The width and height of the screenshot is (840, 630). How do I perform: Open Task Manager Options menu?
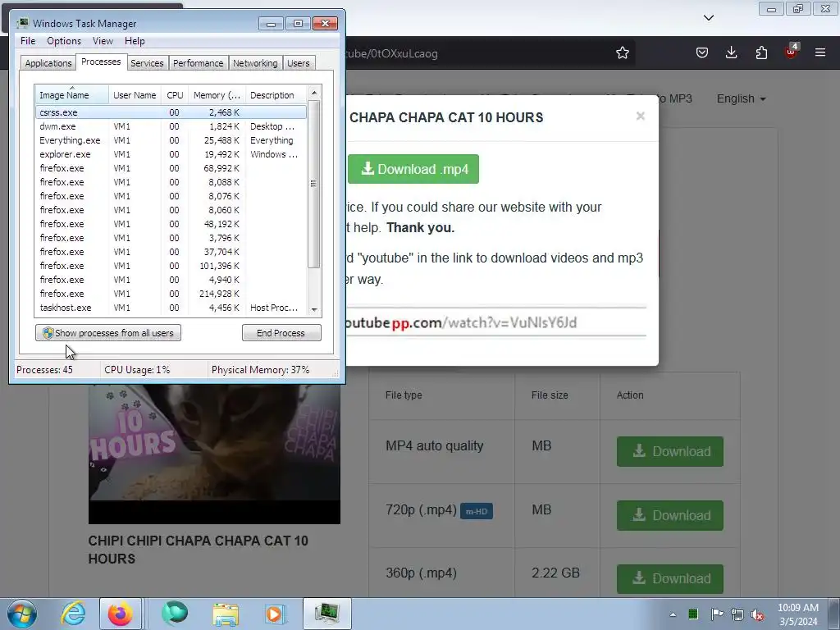pos(64,41)
